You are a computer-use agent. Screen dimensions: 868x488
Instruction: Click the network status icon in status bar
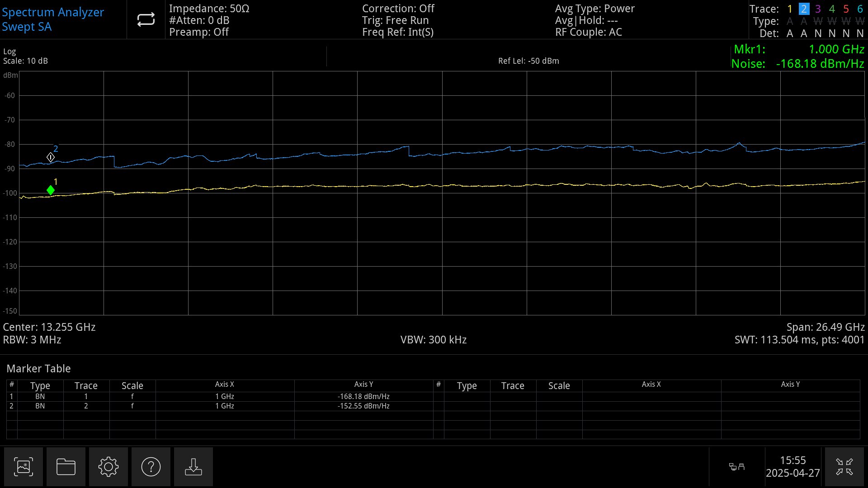click(x=737, y=467)
